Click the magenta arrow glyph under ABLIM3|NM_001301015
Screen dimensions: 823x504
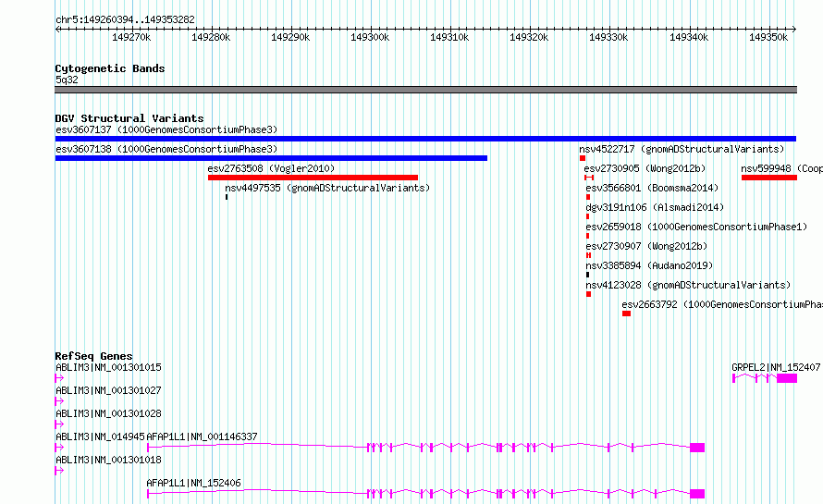tap(59, 378)
